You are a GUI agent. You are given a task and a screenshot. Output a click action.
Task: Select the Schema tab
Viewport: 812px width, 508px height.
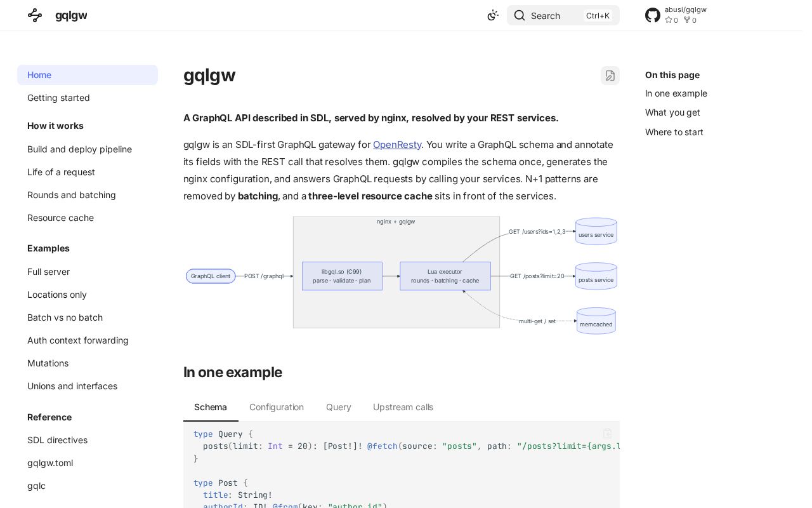(x=211, y=407)
